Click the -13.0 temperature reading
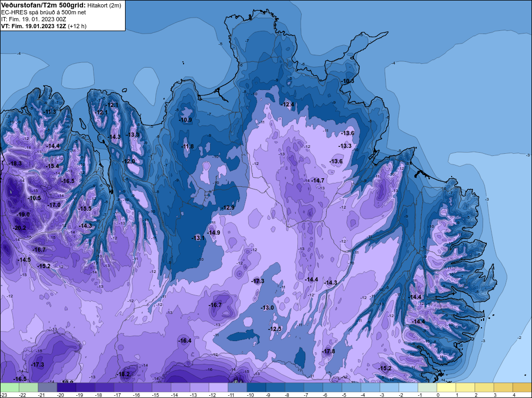This screenshot has height=398, width=532. point(267,308)
